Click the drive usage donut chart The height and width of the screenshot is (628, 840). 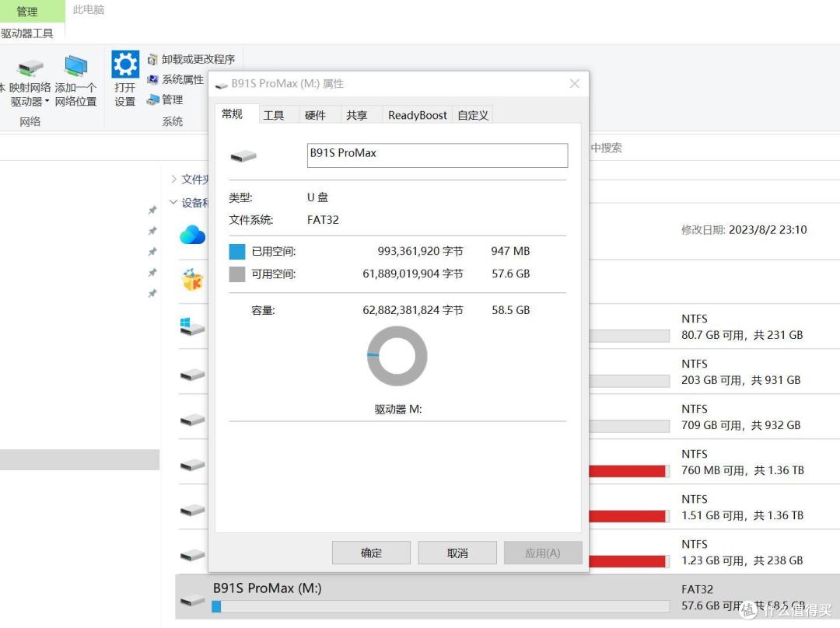397,356
